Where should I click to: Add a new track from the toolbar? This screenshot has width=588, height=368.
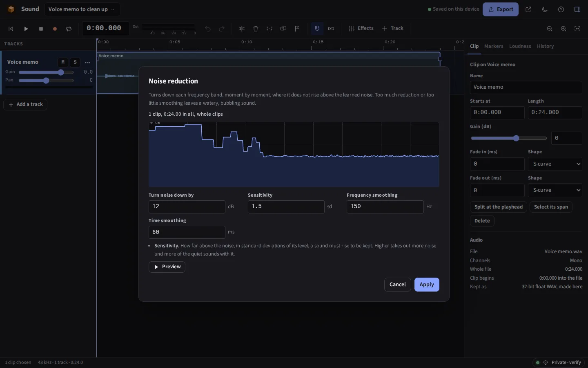pyautogui.click(x=393, y=29)
